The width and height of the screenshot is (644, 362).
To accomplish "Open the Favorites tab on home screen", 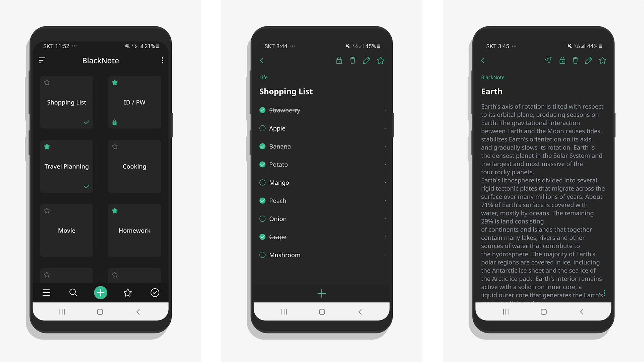I will [128, 293].
